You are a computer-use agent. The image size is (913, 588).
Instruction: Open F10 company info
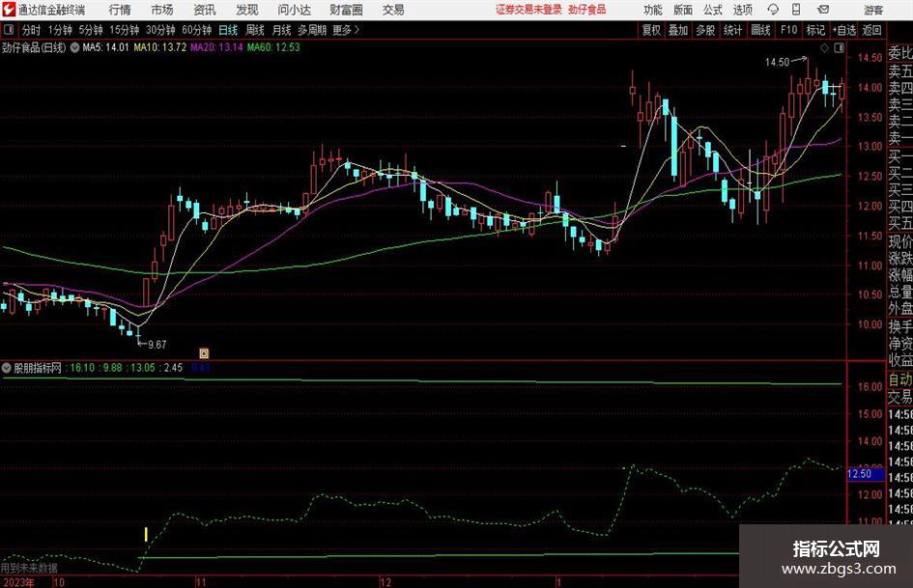[788, 30]
